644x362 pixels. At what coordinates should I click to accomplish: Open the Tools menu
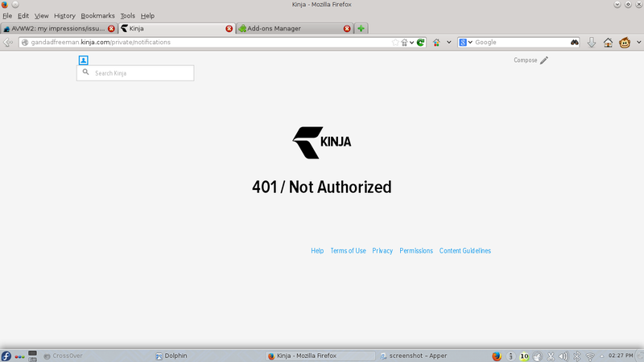pyautogui.click(x=127, y=15)
